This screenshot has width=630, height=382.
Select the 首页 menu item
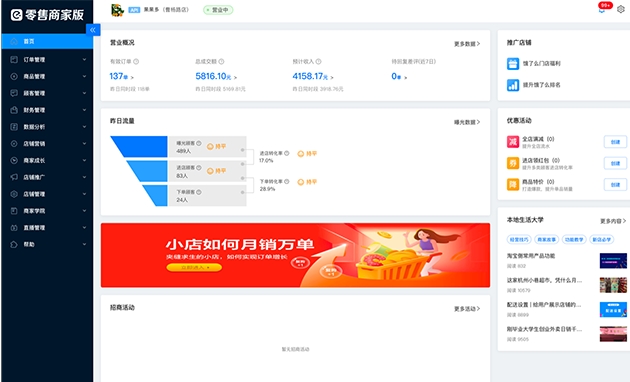47,41
